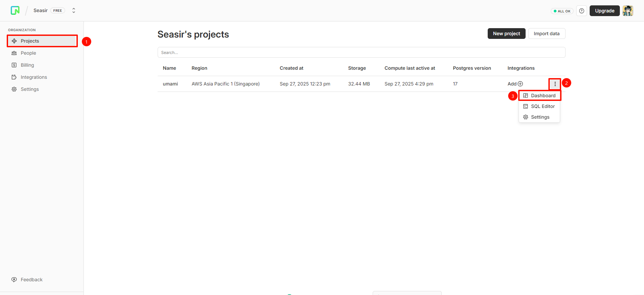644x295 pixels.
Task: Open the user avatar menu
Action: tap(628, 11)
